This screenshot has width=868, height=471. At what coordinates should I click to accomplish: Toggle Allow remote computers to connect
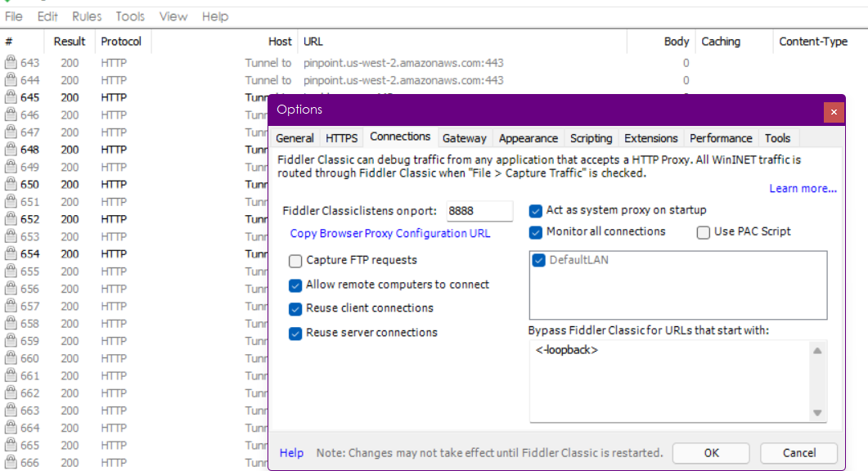pos(295,285)
